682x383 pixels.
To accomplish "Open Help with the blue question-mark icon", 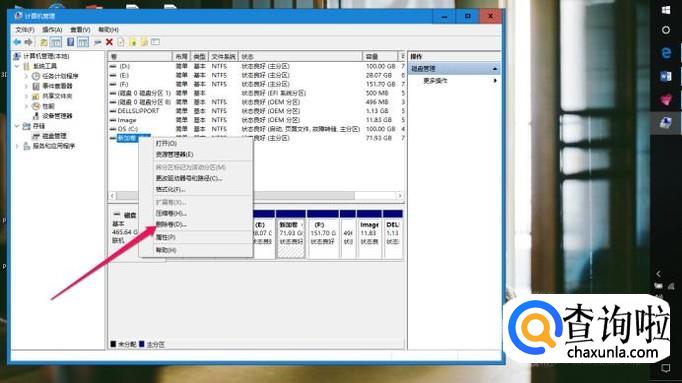I will coord(70,42).
